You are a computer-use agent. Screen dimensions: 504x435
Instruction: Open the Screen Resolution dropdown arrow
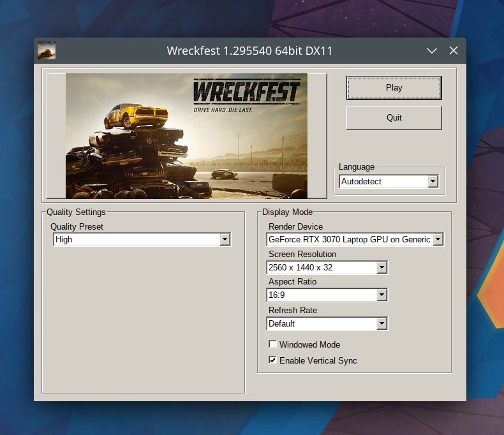click(x=382, y=267)
